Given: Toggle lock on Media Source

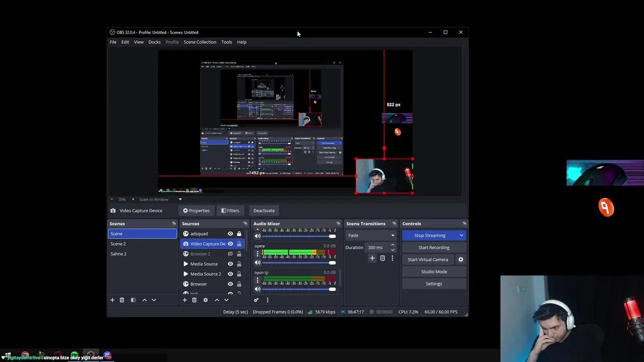Looking at the screenshot, I should click(239, 264).
